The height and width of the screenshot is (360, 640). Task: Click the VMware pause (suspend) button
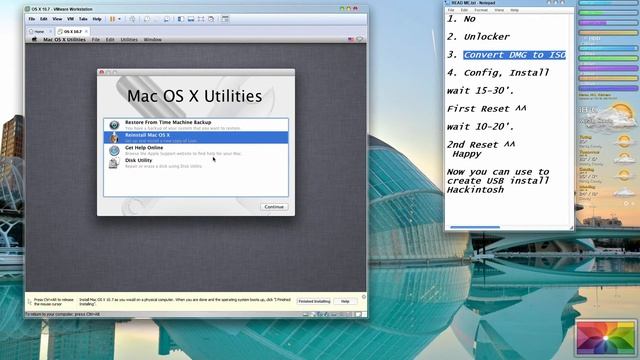tap(112, 19)
